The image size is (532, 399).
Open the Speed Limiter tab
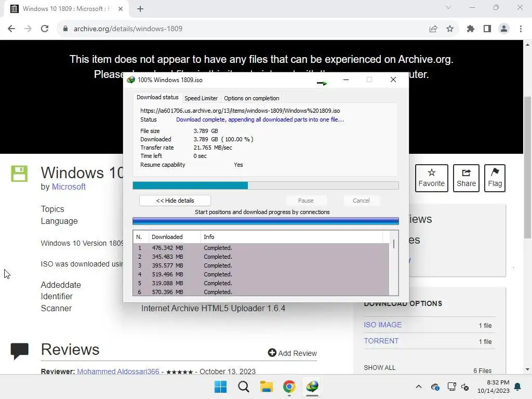pyautogui.click(x=201, y=98)
